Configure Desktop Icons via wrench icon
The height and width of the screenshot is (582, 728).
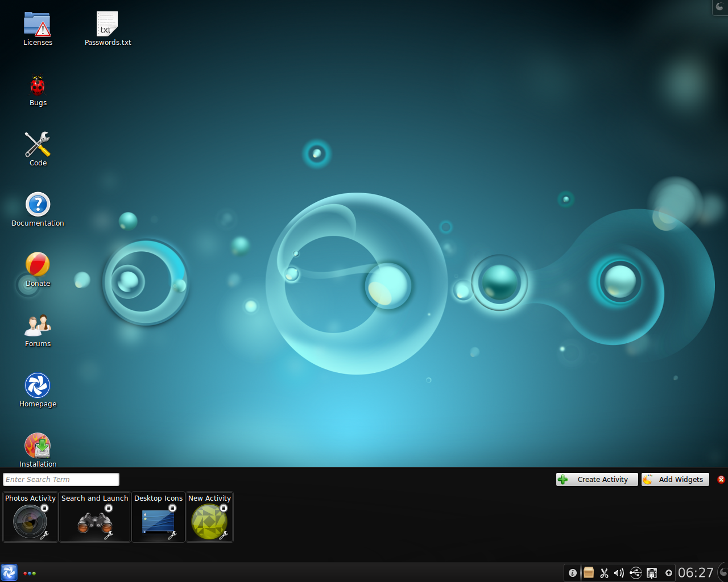[x=172, y=535]
